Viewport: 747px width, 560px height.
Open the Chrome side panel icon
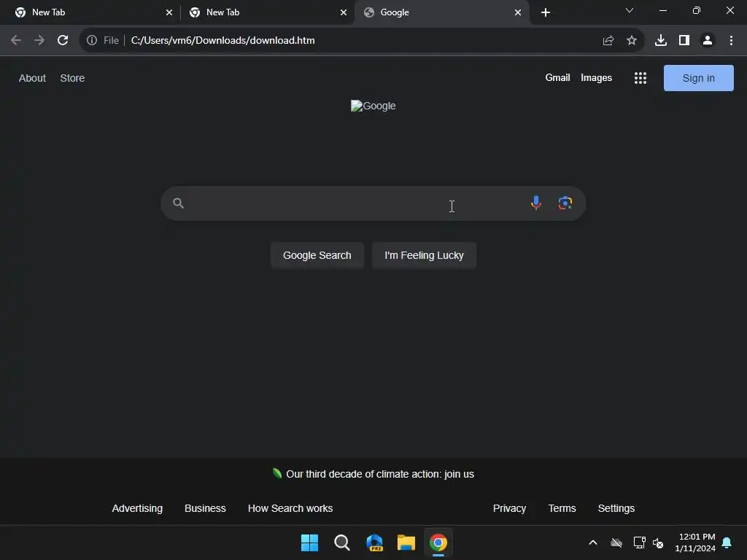[x=684, y=41]
